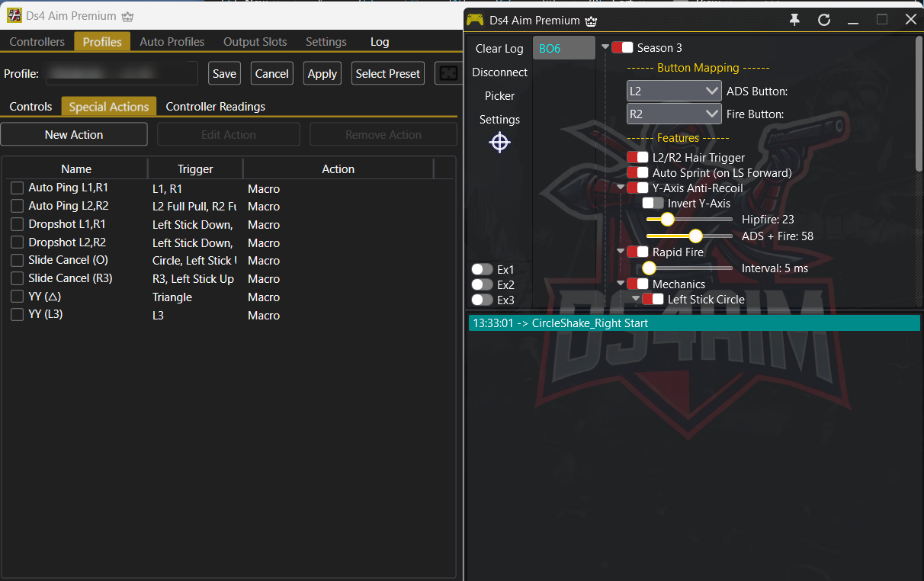Adjust the Rapid Fire Interval slider

[x=689, y=268]
